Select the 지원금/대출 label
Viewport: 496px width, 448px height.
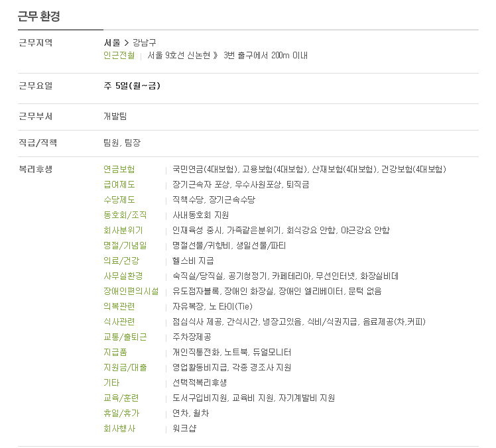[x=125, y=367]
